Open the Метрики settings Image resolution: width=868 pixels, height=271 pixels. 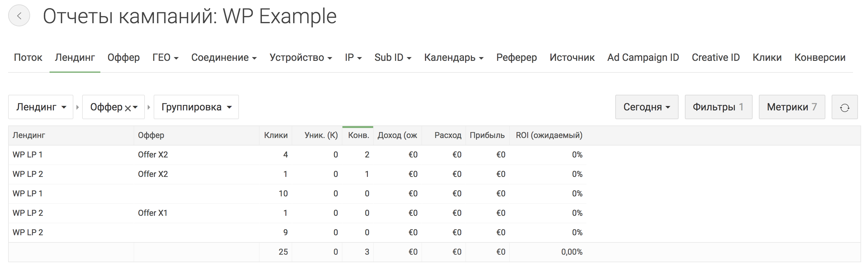point(791,107)
